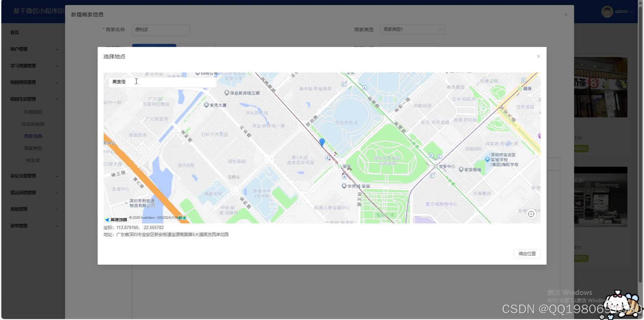The image size is (644, 320).
Task: Open 商家类型 submenu item
Action: [x=33, y=148]
